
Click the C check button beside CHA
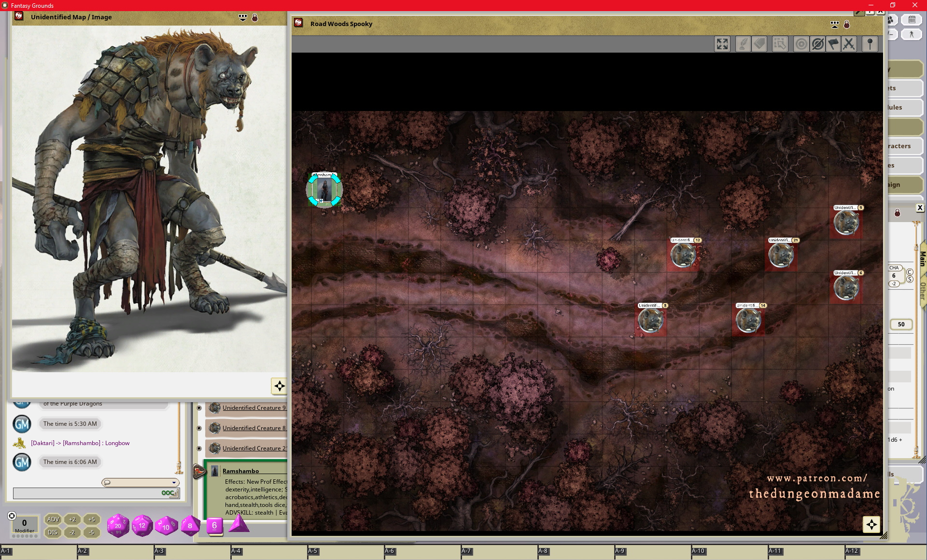[x=910, y=272]
